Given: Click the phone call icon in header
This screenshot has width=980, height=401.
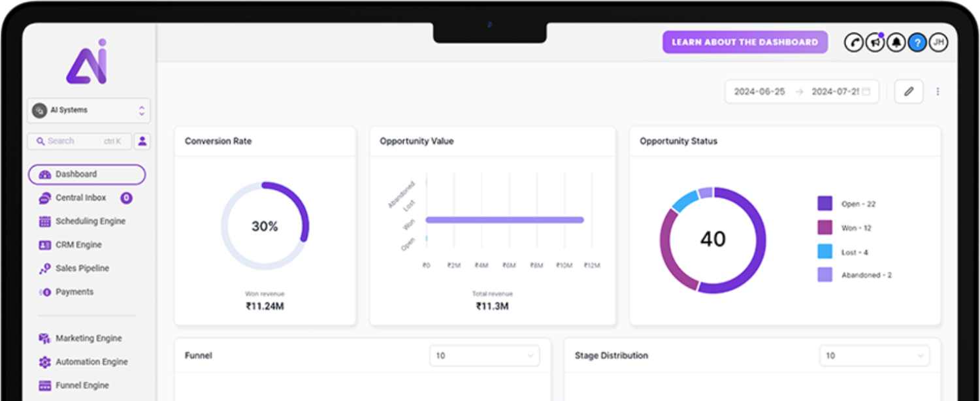Looking at the screenshot, I should tap(854, 42).
